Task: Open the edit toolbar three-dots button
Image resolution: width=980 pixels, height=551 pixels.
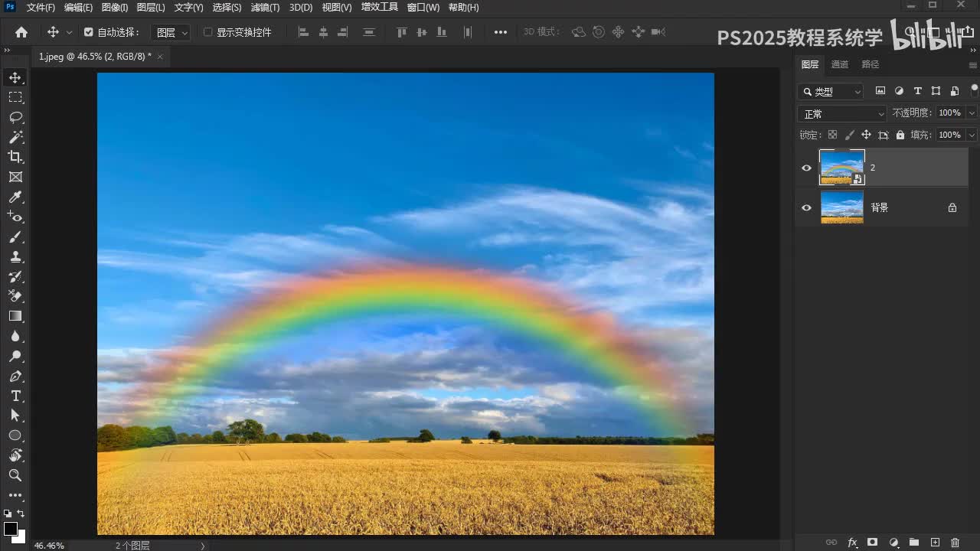Action: 15,496
